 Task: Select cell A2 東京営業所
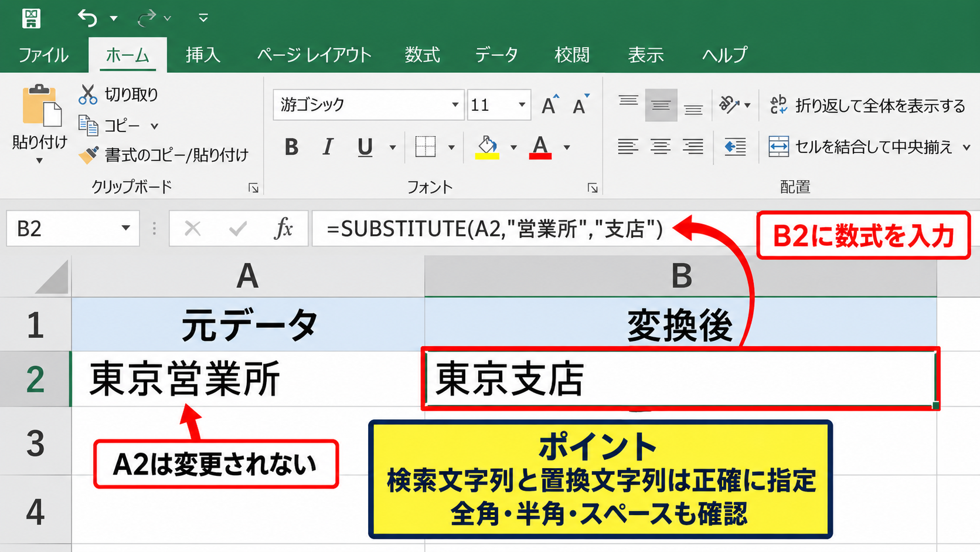pos(248,379)
